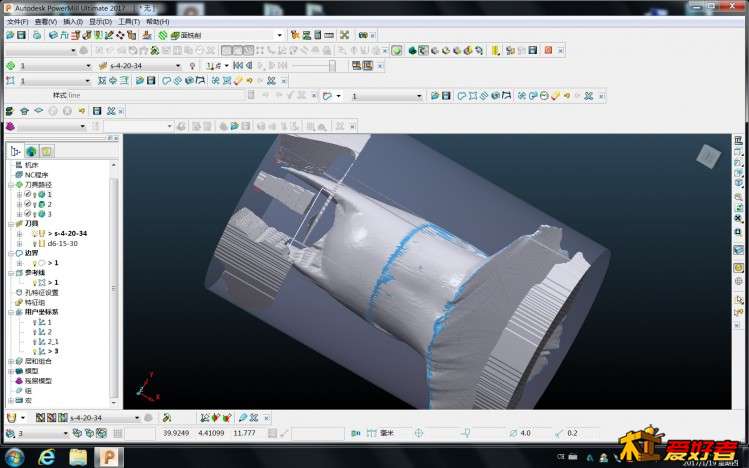Screen dimensions: 749x468
Task: Click the view cube in viewport corner
Action: (708, 156)
